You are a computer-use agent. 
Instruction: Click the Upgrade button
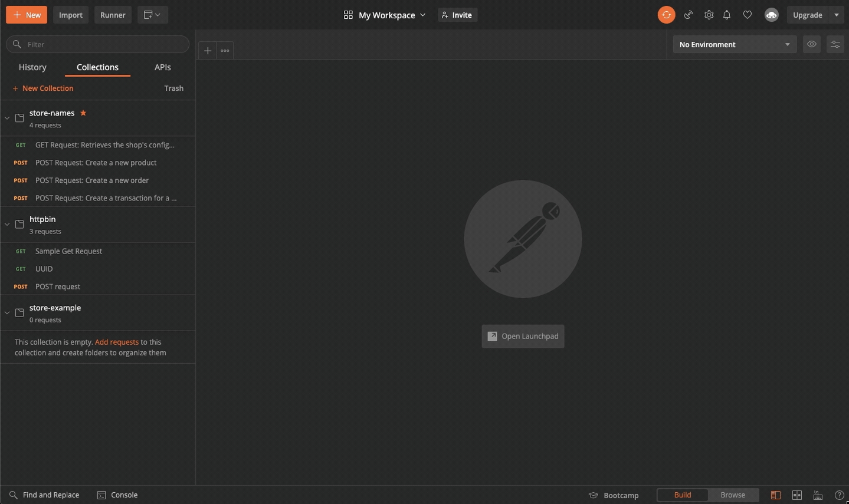(x=808, y=15)
